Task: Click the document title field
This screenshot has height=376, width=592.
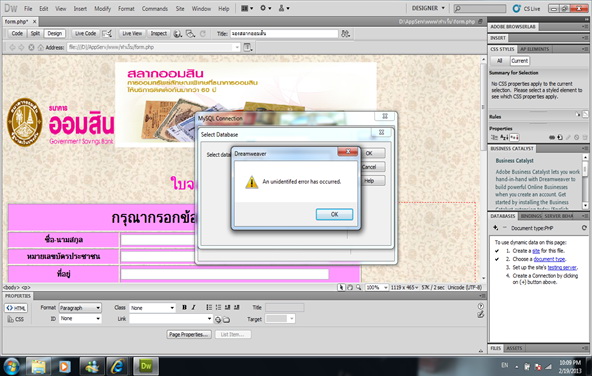Action: 284,34
